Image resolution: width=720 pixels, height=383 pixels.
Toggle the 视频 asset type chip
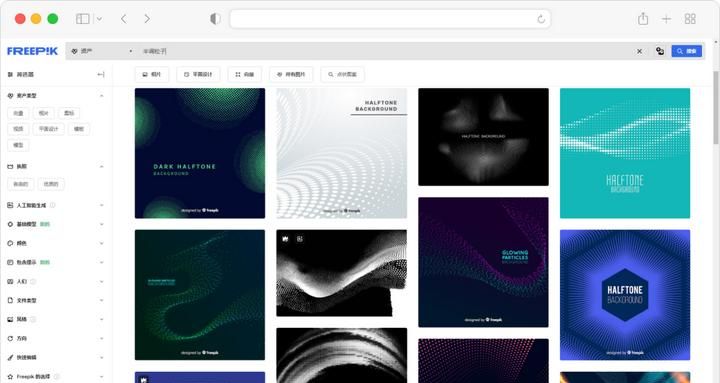18,129
